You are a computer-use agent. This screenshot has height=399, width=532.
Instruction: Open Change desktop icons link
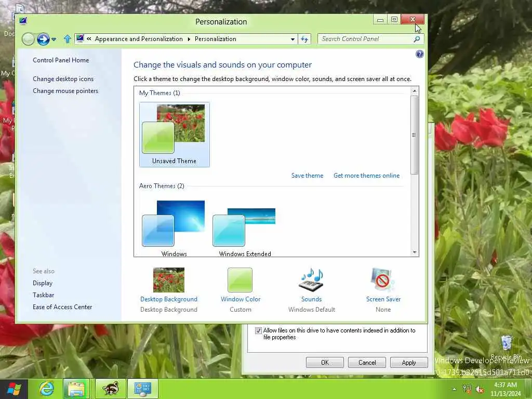[x=63, y=79]
